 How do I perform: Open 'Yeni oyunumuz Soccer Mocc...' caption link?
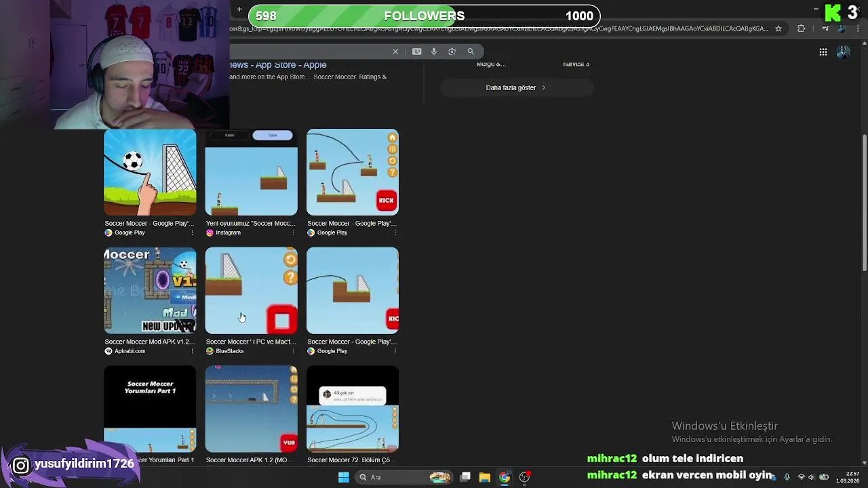pyautogui.click(x=251, y=223)
